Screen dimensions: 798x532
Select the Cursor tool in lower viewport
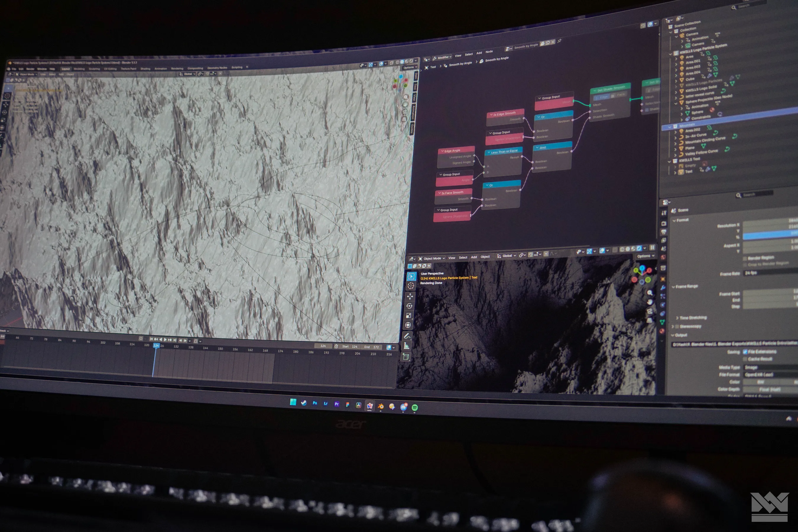[411, 286]
